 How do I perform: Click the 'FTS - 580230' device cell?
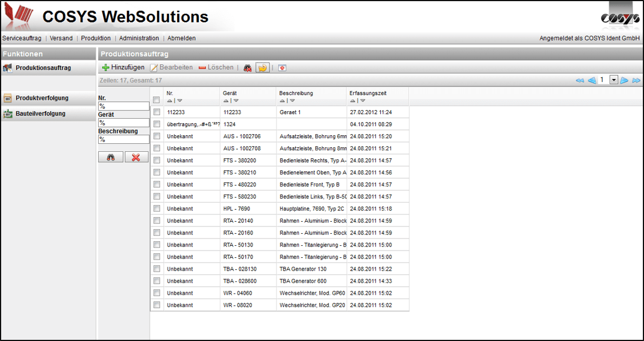click(x=248, y=197)
